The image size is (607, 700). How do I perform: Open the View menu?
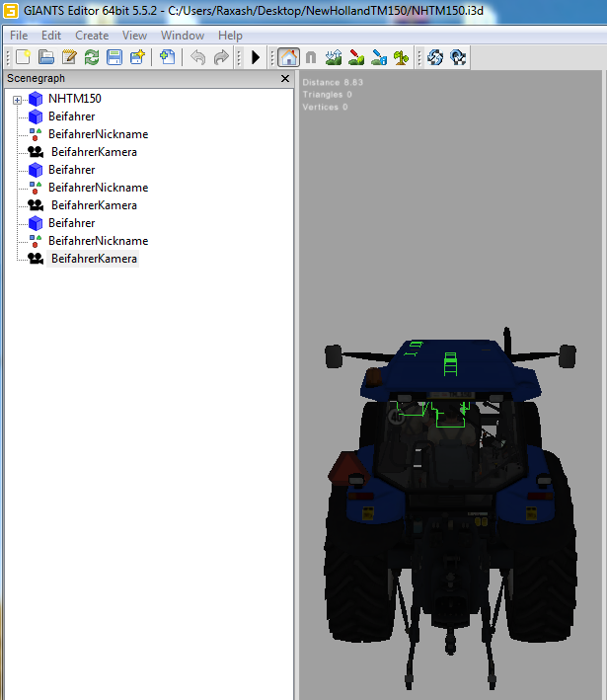click(135, 36)
